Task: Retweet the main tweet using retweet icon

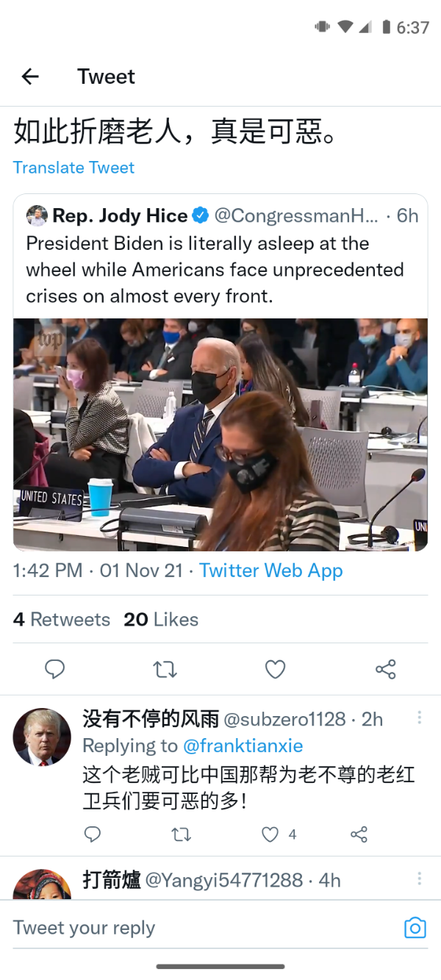Action: [x=165, y=669]
